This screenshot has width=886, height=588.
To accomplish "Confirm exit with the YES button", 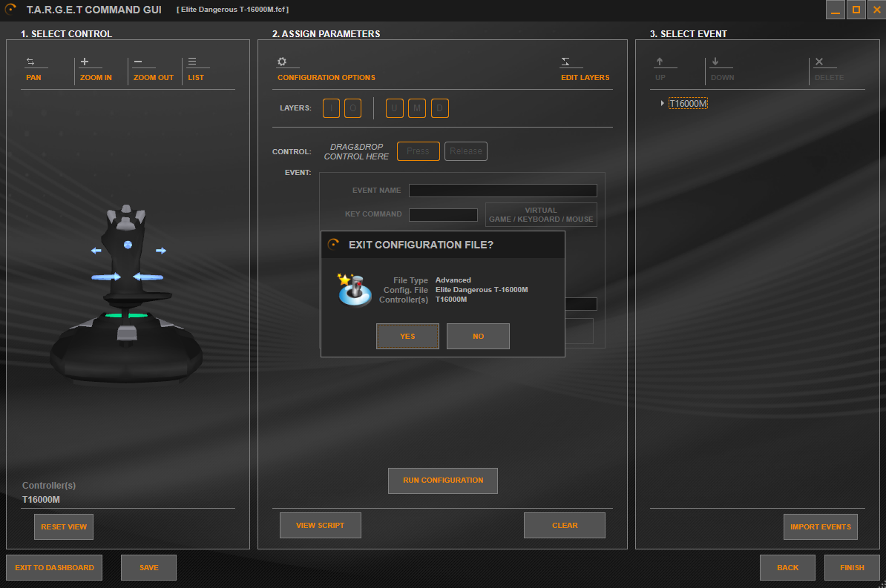I will (407, 336).
